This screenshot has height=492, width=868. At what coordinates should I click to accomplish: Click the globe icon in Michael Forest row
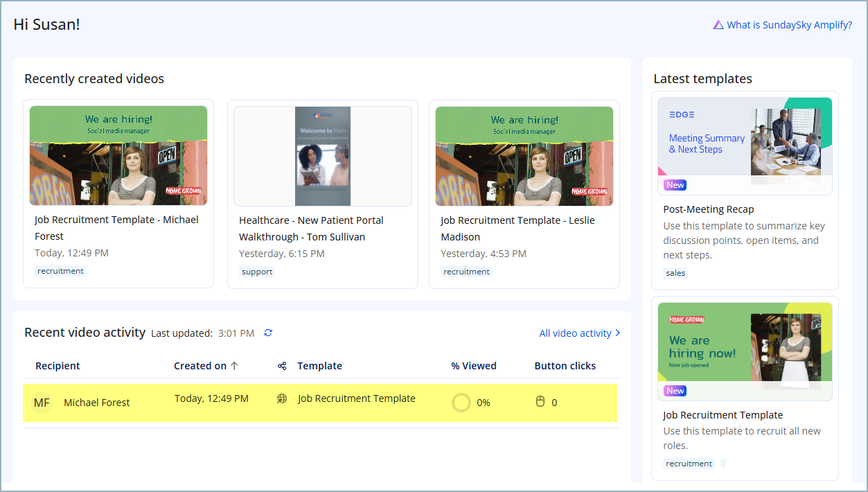(x=282, y=399)
